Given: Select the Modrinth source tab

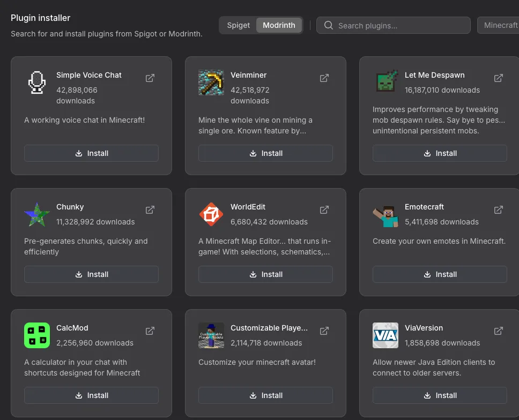Looking at the screenshot, I should (x=279, y=25).
